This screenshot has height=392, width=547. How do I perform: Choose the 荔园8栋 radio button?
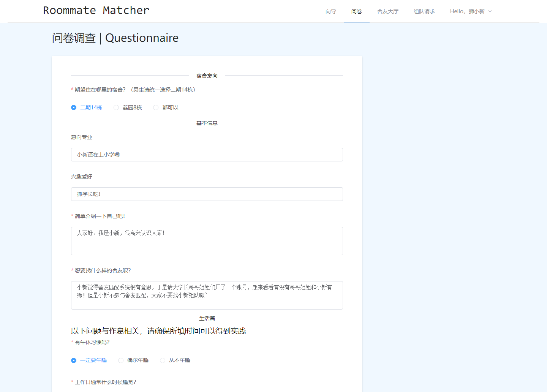coord(128,107)
